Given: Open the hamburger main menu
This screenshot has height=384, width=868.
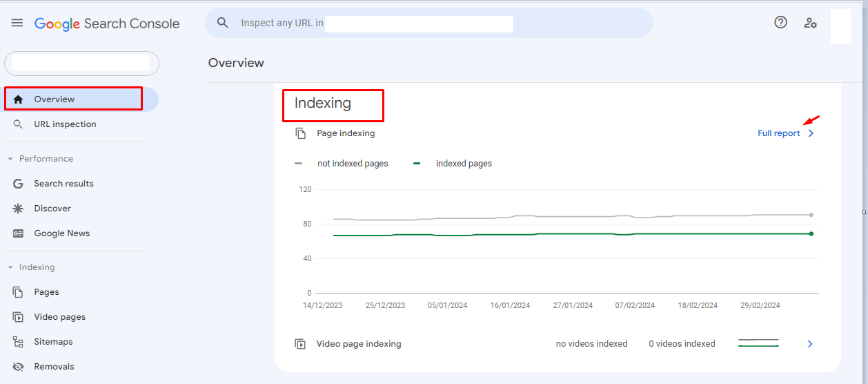Looking at the screenshot, I should pos(17,23).
